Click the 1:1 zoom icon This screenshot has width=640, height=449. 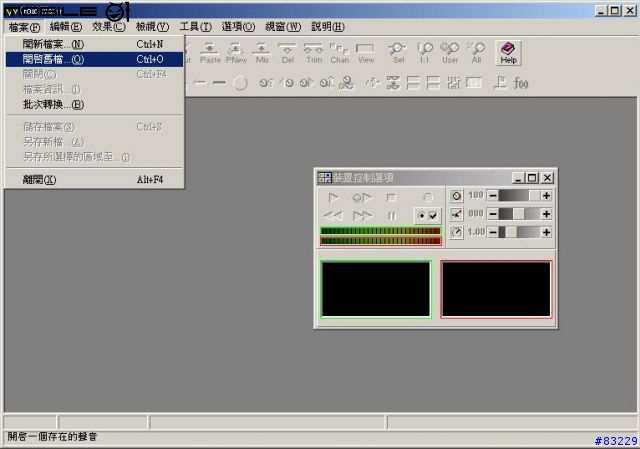click(x=424, y=53)
